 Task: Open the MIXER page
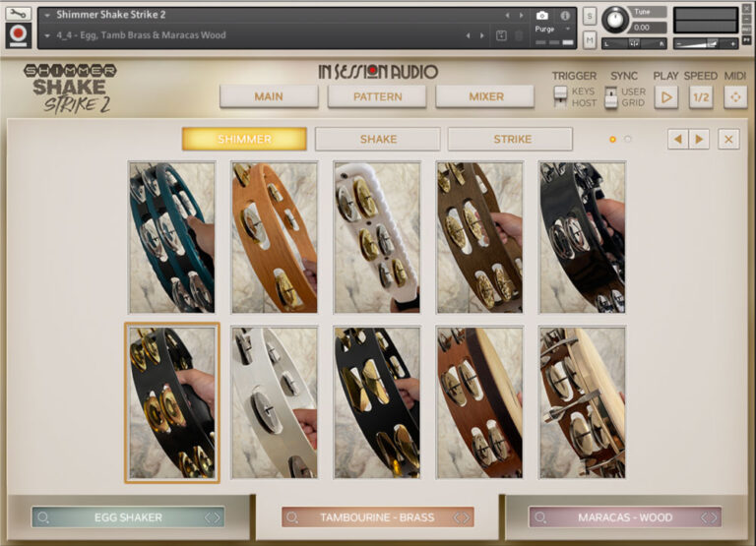click(485, 96)
